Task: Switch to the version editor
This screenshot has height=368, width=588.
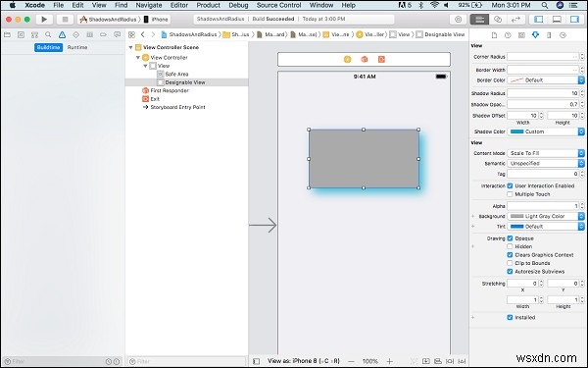Action: [x=516, y=20]
